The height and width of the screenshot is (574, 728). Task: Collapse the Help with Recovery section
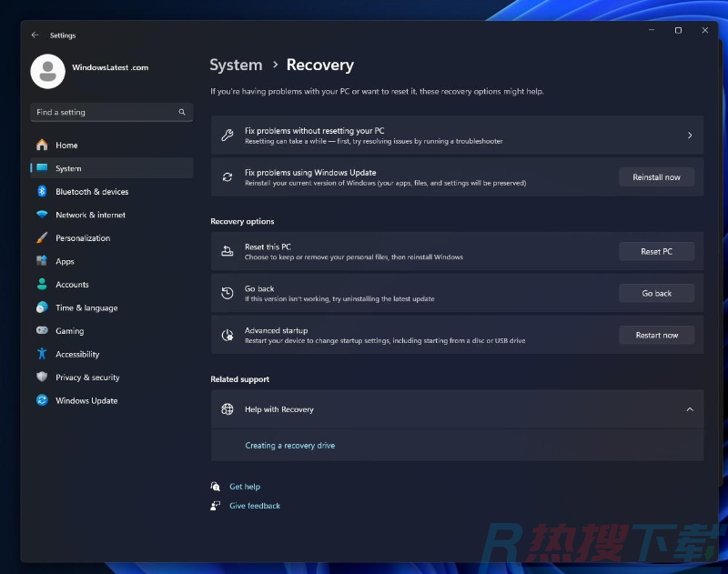point(690,409)
